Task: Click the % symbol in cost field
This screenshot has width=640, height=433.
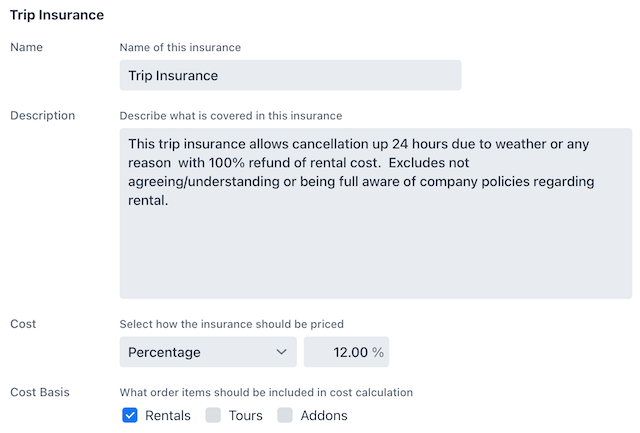Action: 378,352
